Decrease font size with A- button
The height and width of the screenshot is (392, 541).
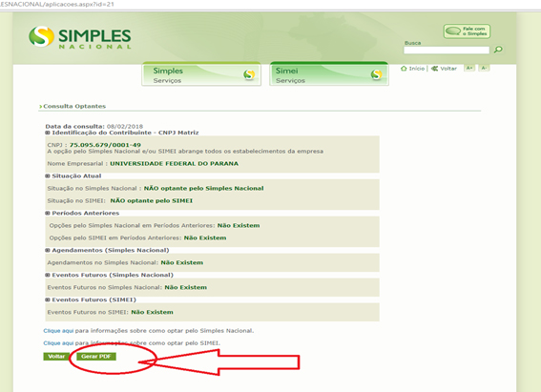(x=484, y=68)
